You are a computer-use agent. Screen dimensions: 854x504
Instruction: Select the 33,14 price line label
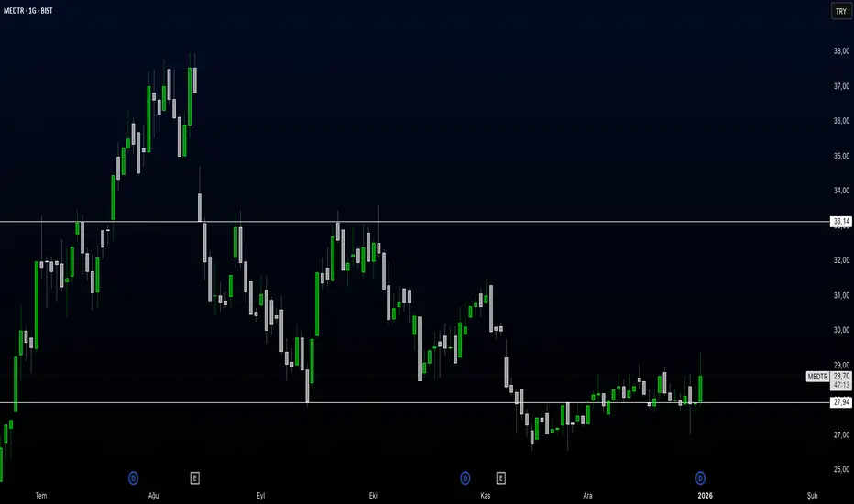click(x=841, y=221)
